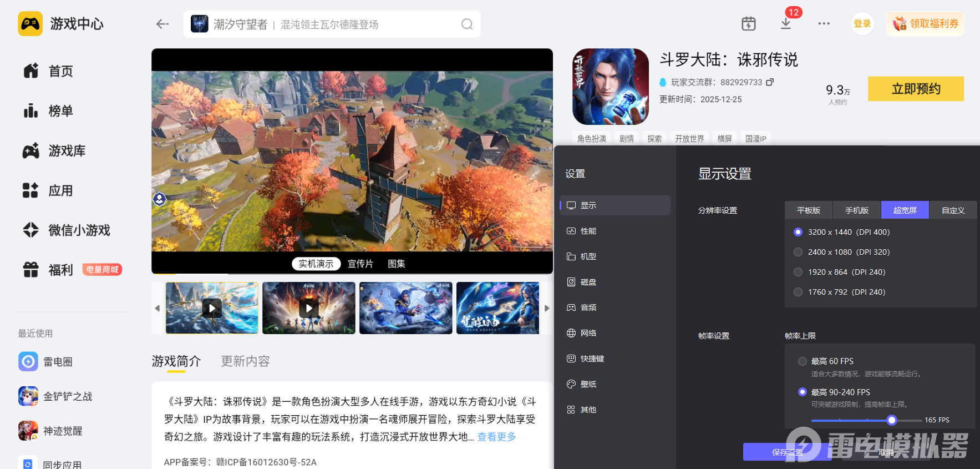Show 宣传片 trailer media

point(360,264)
